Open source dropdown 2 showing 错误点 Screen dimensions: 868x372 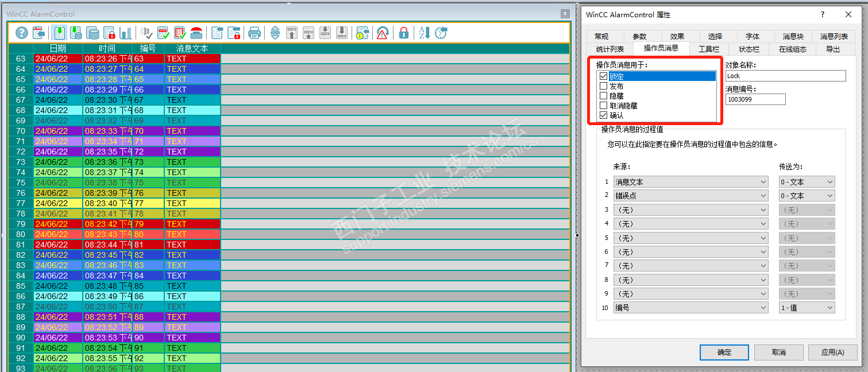pyautogui.click(x=691, y=196)
